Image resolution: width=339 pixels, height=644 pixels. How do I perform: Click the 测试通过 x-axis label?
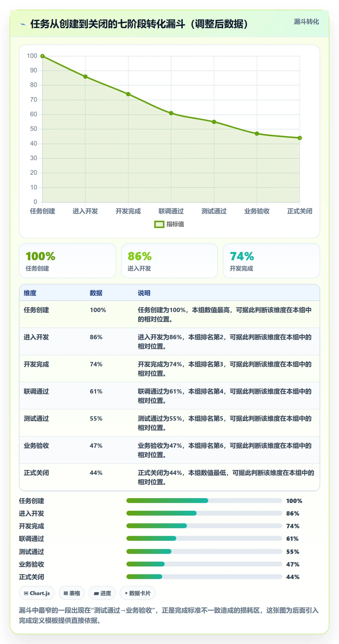tap(214, 211)
